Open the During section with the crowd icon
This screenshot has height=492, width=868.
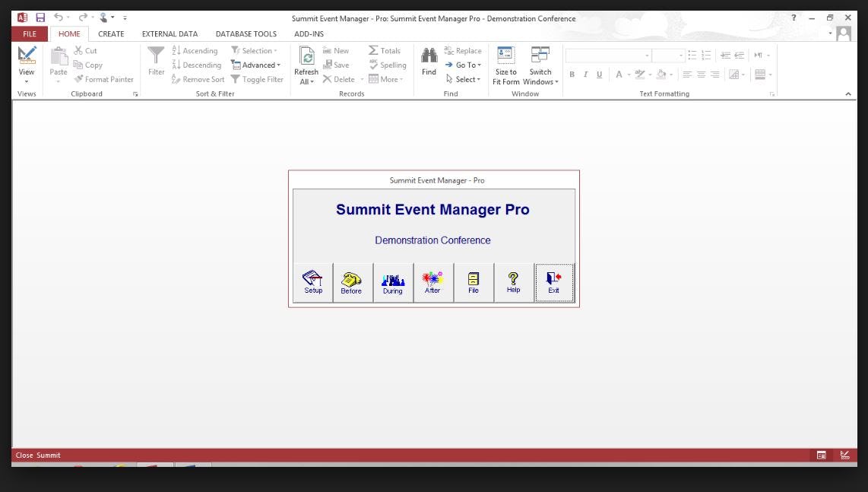click(393, 281)
